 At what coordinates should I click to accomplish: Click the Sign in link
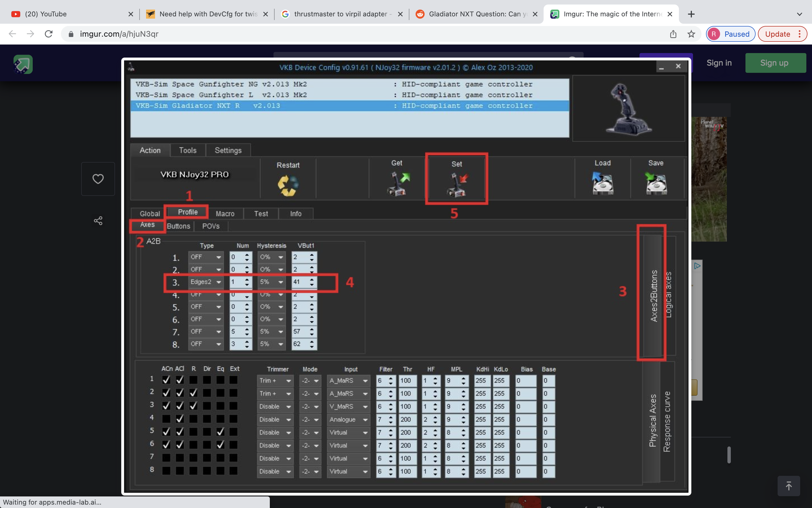(x=719, y=63)
